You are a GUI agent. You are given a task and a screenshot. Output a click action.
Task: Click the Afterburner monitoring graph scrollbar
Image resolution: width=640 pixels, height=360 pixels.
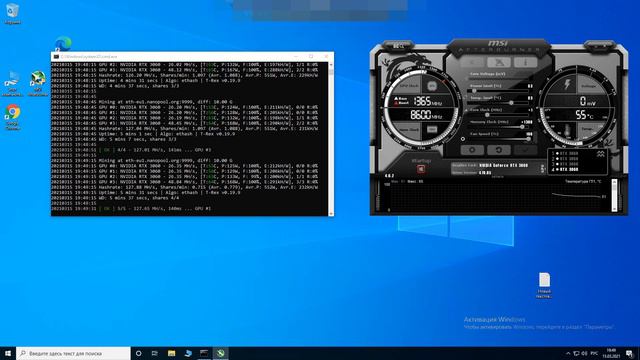pyautogui.click(x=614, y=195)
